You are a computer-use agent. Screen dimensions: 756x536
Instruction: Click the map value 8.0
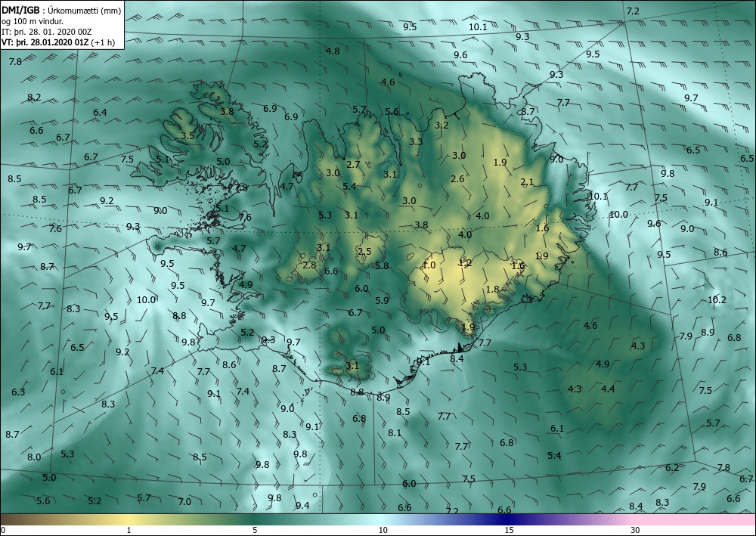tap(34, 457)
